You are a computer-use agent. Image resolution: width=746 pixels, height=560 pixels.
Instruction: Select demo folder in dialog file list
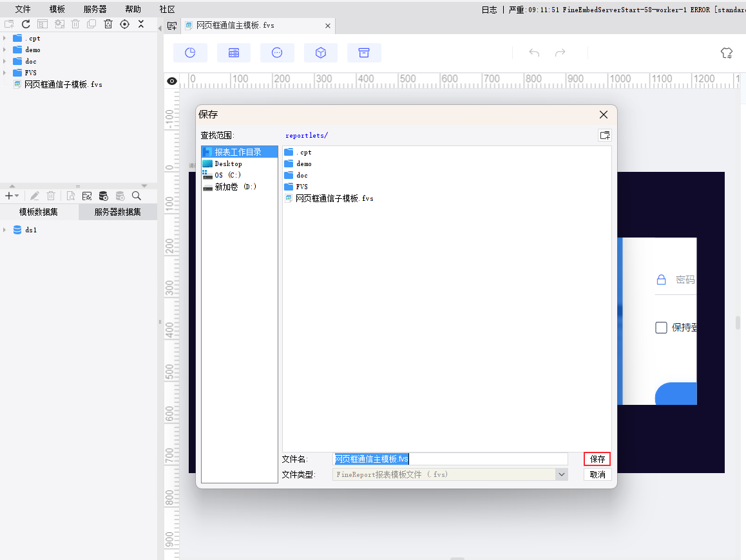pos(298,163)
